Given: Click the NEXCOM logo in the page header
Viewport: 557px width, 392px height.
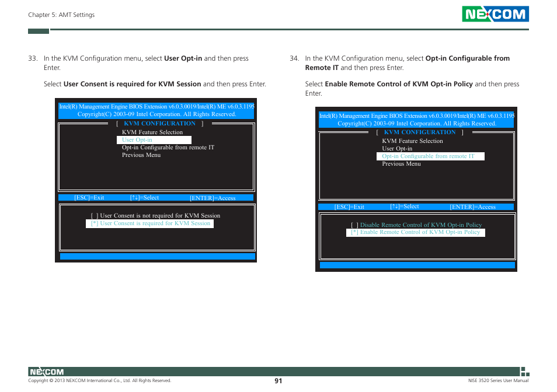Looking at the screenshot, I should [495, 14].
